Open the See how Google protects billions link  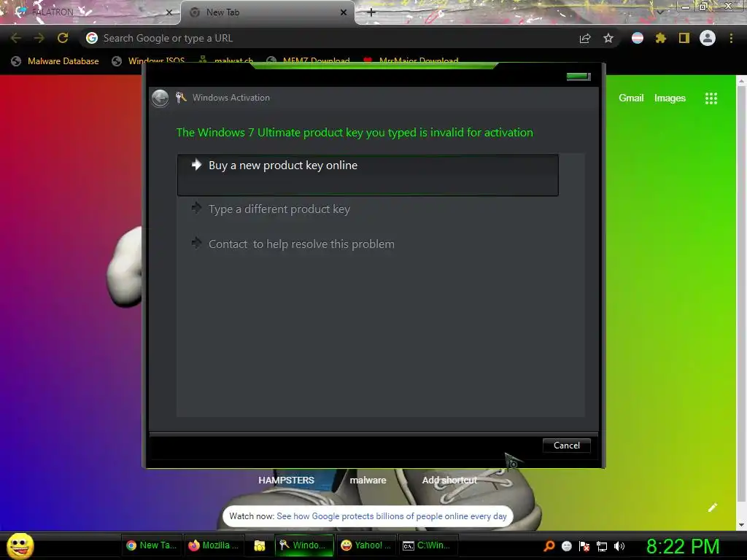391,516
